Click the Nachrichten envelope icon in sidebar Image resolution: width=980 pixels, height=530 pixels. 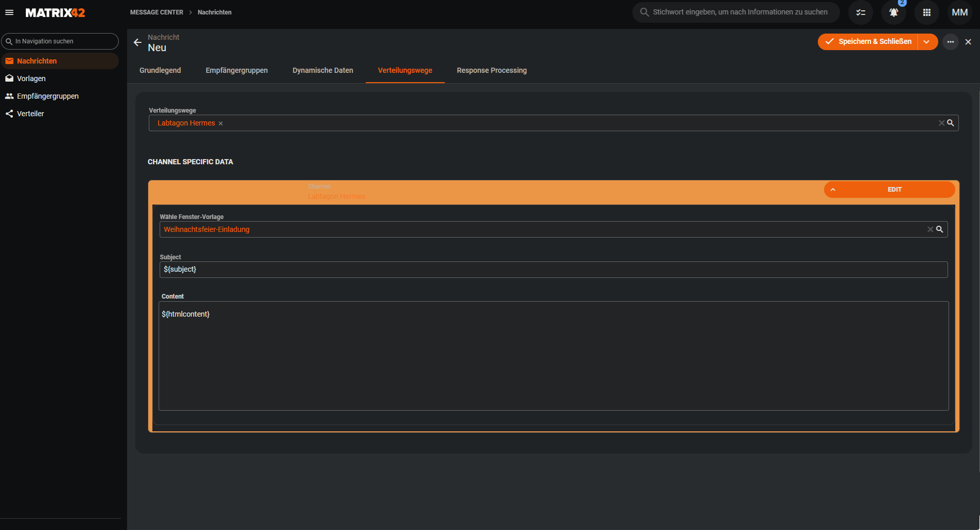[x=9, y=61]
